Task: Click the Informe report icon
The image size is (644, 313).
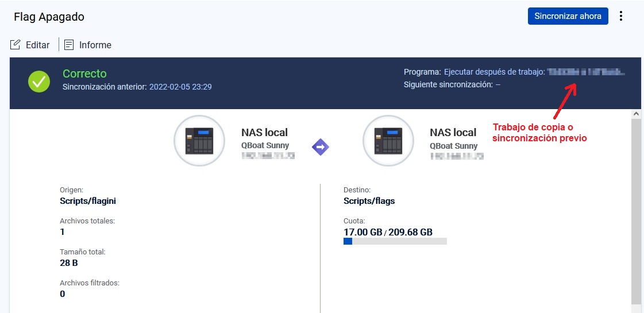Action: [x=69, y=45]
